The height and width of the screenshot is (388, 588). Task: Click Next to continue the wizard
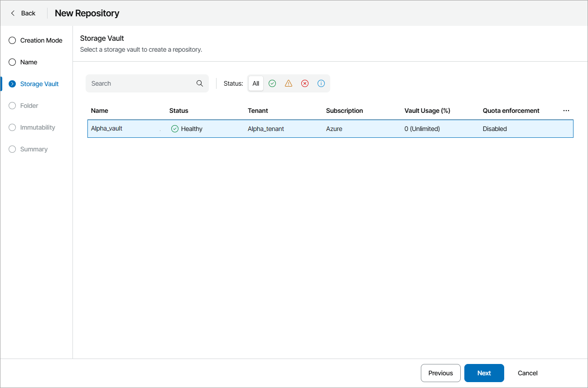[484, 373]
